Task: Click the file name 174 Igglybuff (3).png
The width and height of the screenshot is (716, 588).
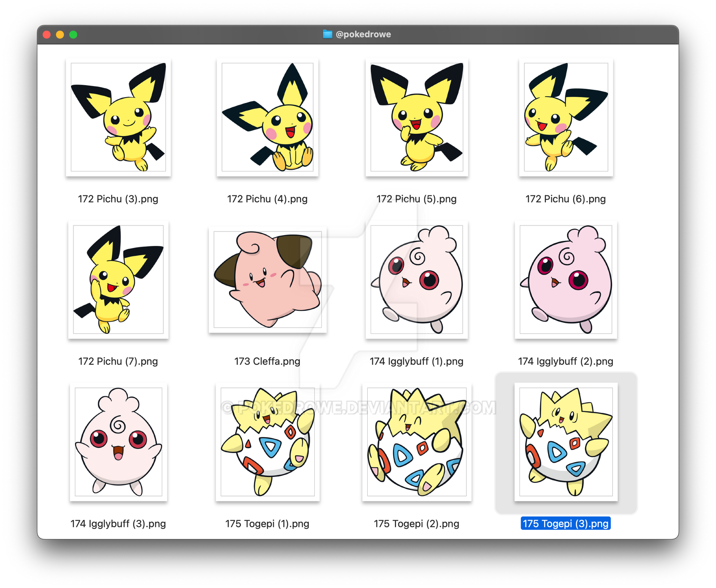Action: click(x=118, y=524)
